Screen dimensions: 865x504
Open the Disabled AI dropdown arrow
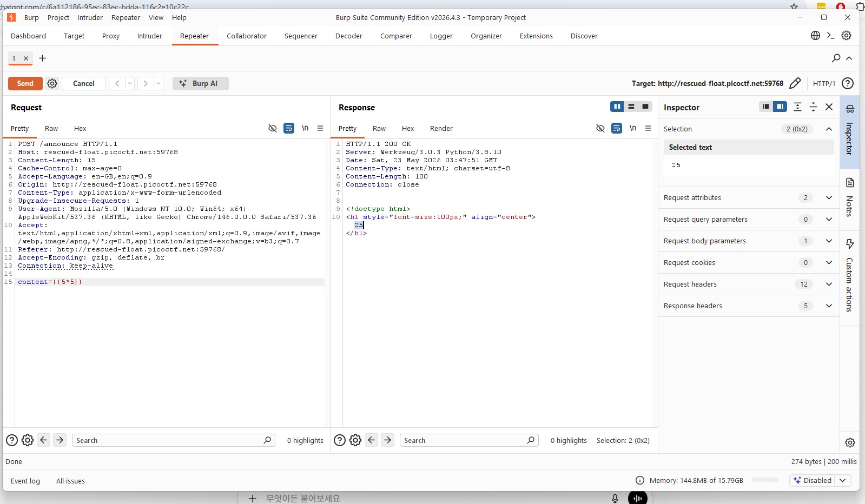tap(842, 480)
